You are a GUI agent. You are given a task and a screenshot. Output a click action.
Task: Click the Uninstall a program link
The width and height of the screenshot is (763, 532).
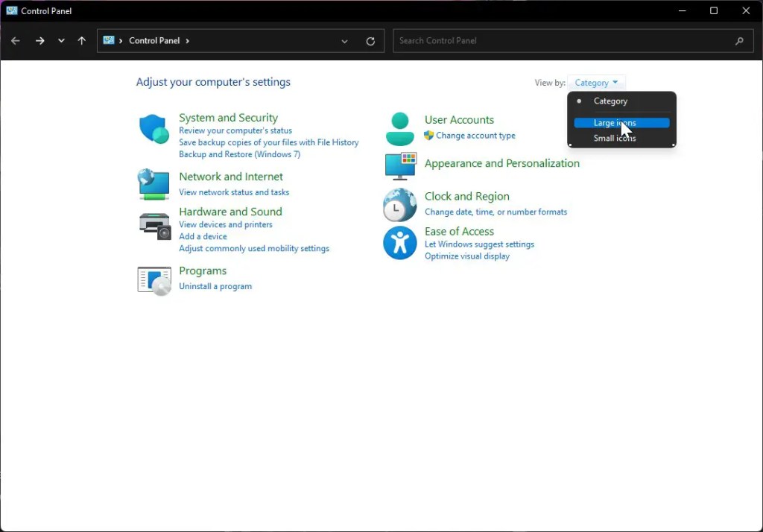pyautogui.click(x=215, y=286)
